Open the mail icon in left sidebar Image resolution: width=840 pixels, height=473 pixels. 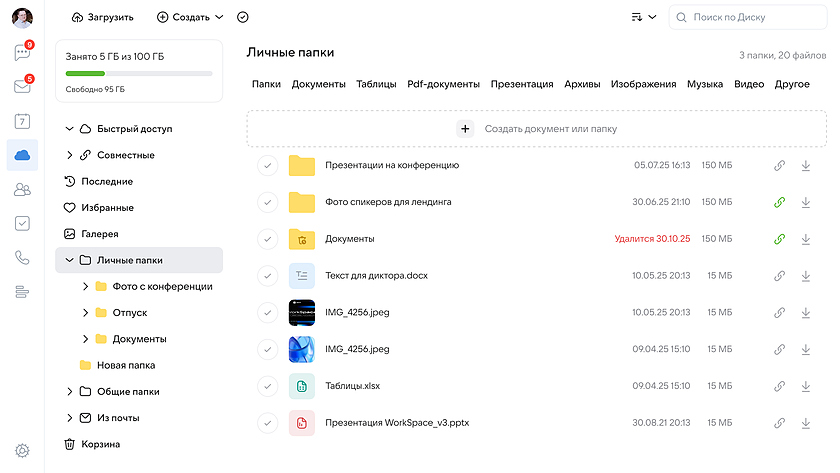point(21,87)
